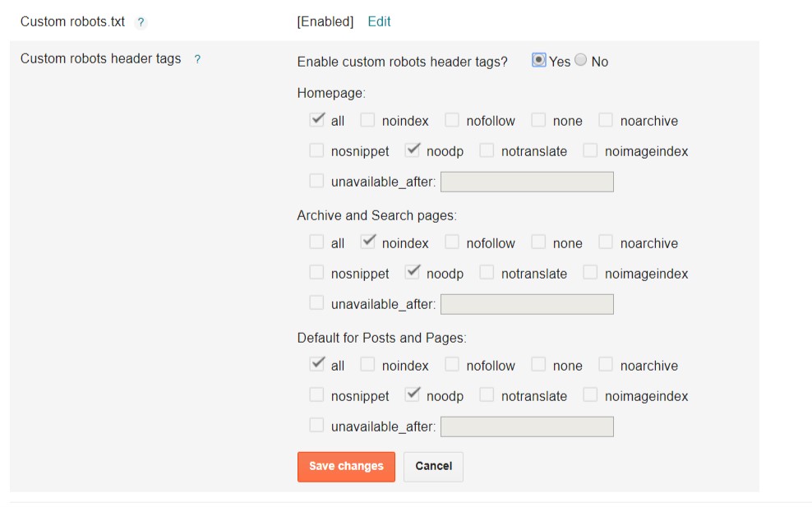Click Posts and Pages unavailable_after date field
Viewport: 812px width, 507px height.
click(527, 426)
